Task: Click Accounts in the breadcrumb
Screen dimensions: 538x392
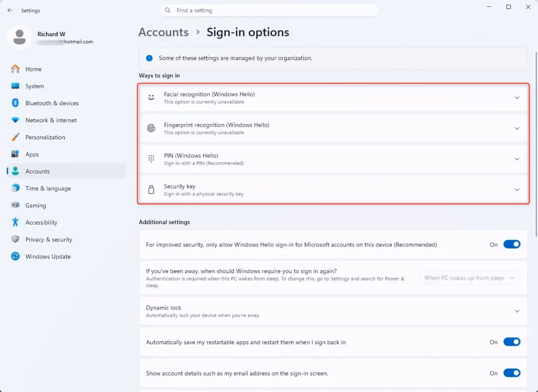Action: (x=163, y=32)
